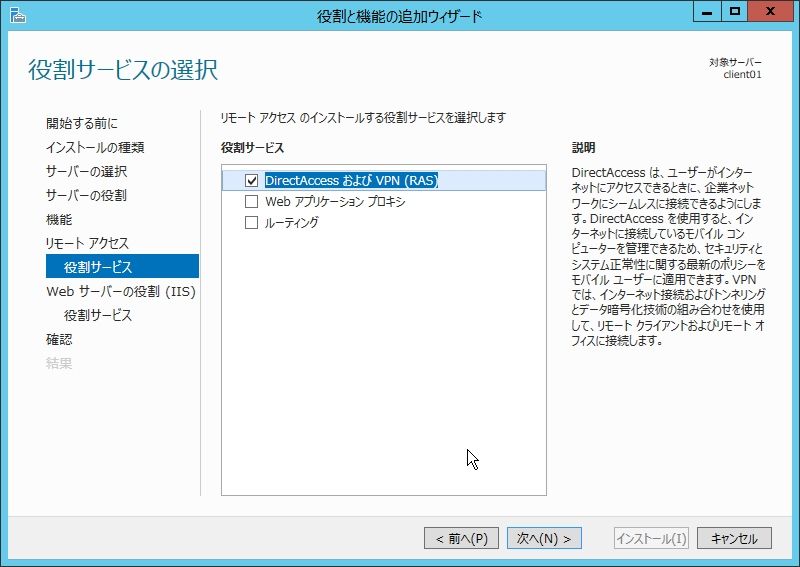Open the サーバーの役割 step

(x=86, y=195)
